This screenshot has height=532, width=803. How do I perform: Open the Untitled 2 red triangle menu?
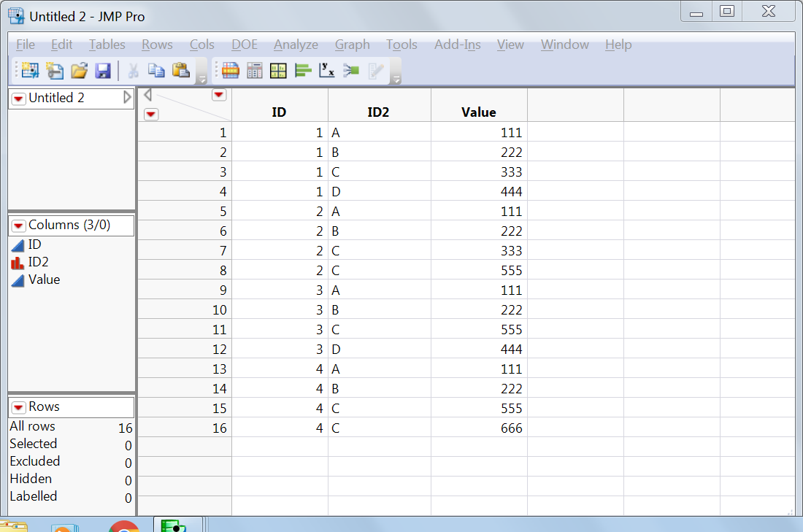18,97
